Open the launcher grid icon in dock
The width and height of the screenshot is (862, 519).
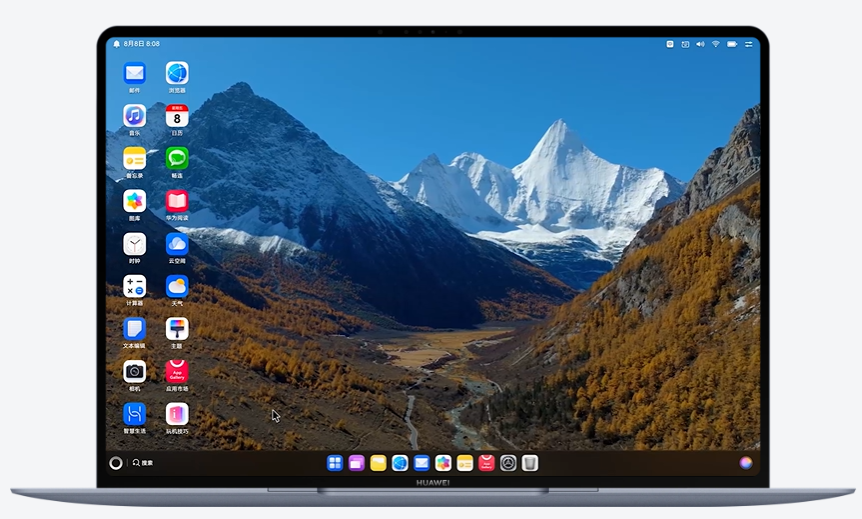[335, 463]
